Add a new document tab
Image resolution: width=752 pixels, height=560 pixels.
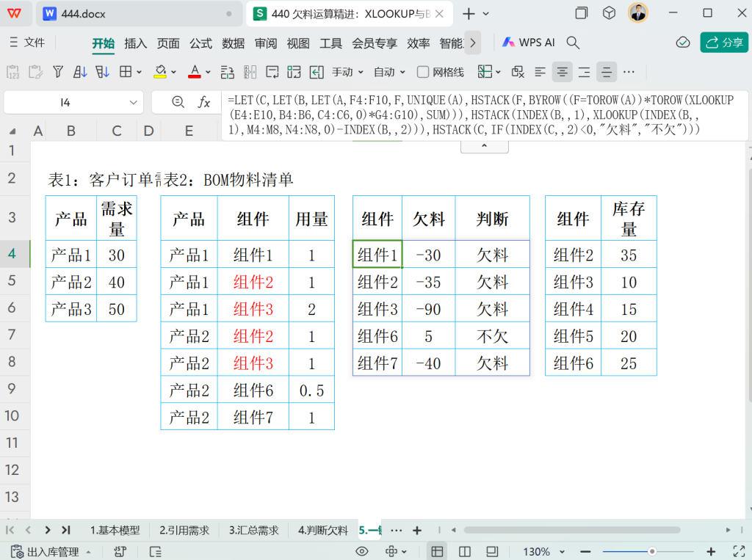tap(469, 14)
